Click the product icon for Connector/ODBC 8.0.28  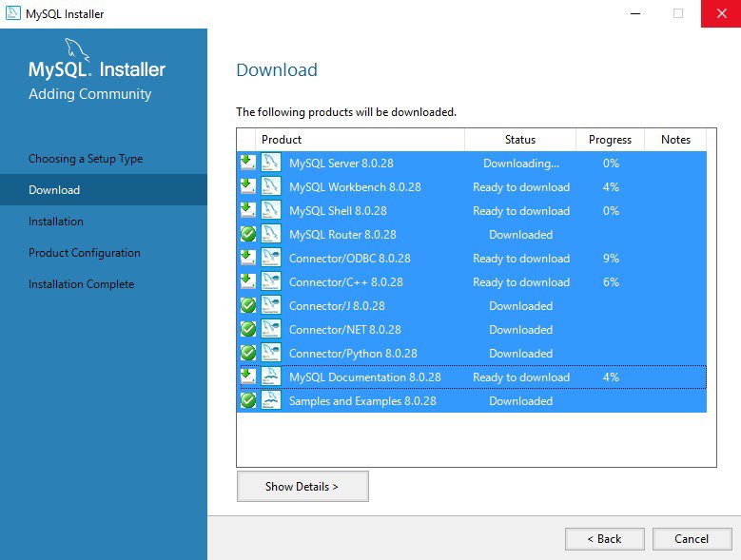pos(271,258)
